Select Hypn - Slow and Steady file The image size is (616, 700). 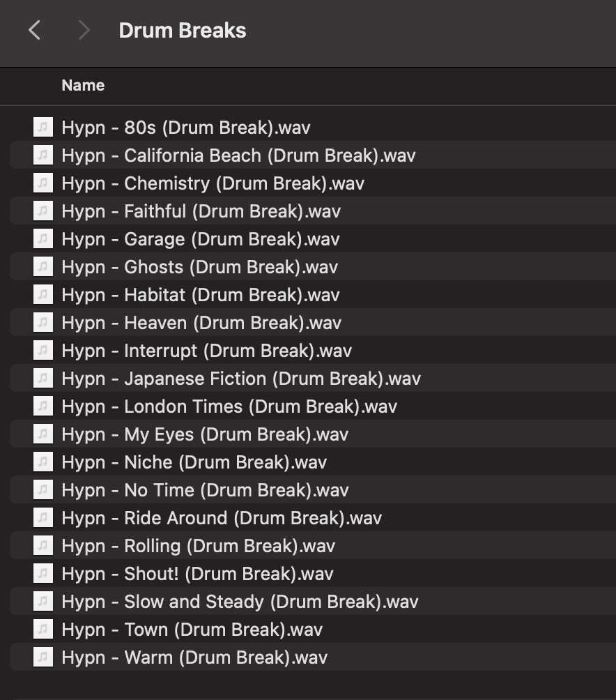tap(239, 602)
